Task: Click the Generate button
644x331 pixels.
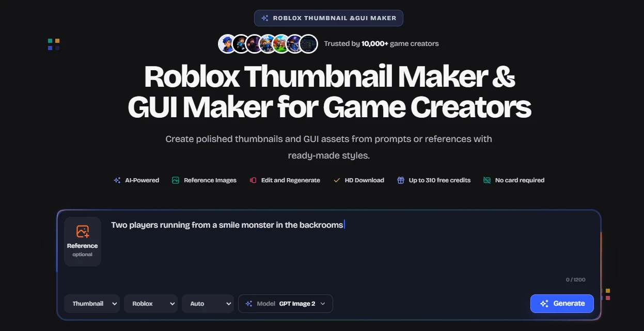Action: click(x=562, y=304)
